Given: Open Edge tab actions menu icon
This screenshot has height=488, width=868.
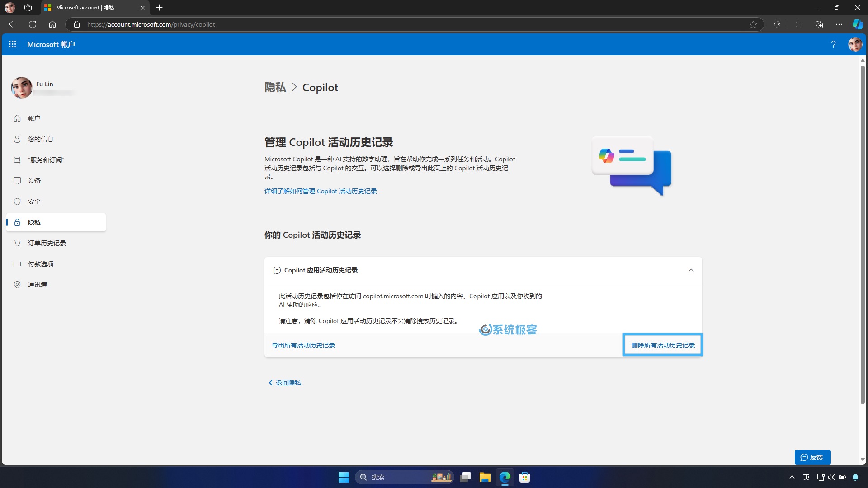Looking at the screenshot, I should pyautogui.click(x=28, y=8).
